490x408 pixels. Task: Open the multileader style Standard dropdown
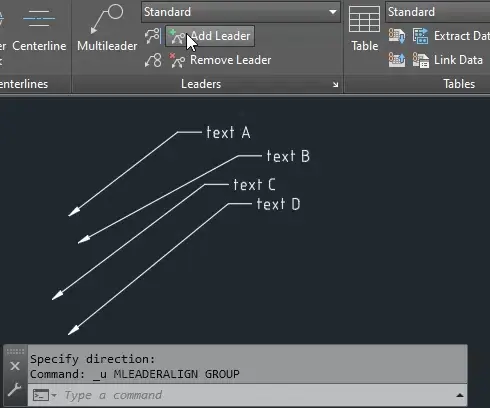click(x=241, y=12)
